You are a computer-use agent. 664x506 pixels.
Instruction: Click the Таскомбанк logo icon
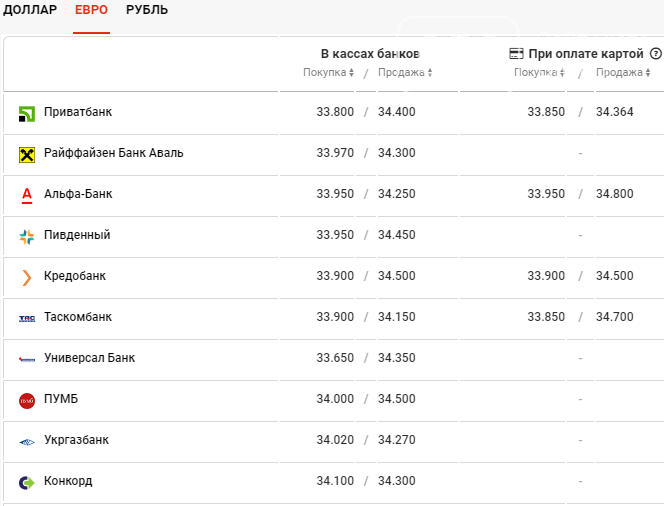click(x=27, y=318)
